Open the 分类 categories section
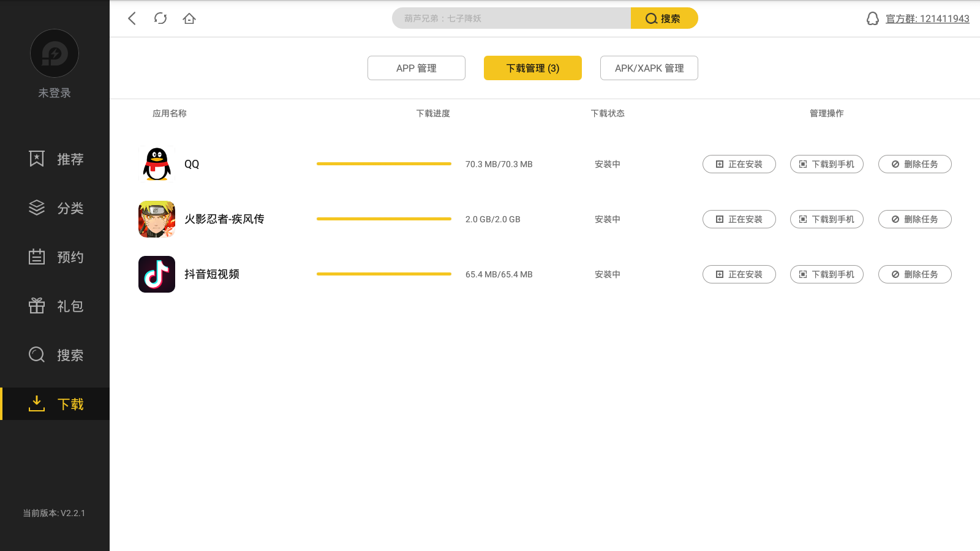This screenshot has width=980, height=551. pyautogui.click(x=55, y=208)
